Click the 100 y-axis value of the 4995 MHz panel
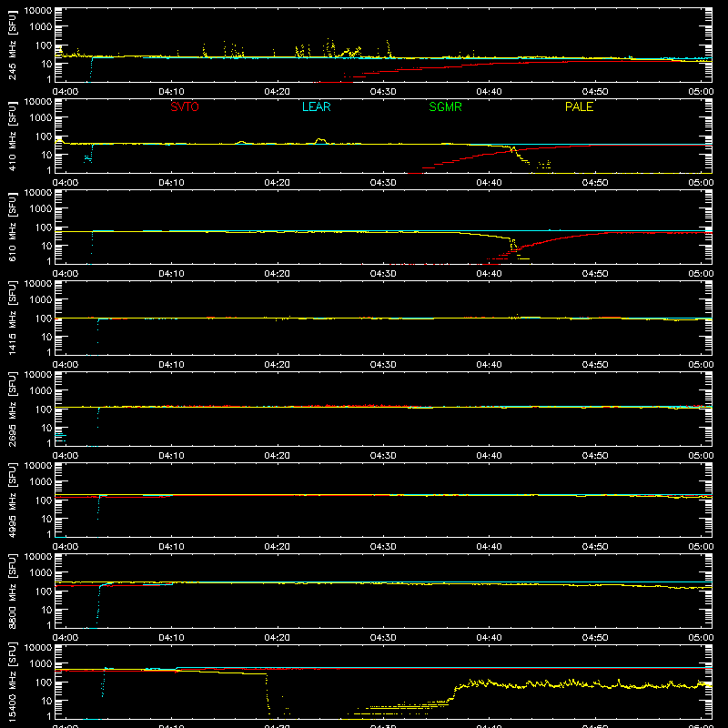This screenshot has height=728, width=728. pos(44,500)
